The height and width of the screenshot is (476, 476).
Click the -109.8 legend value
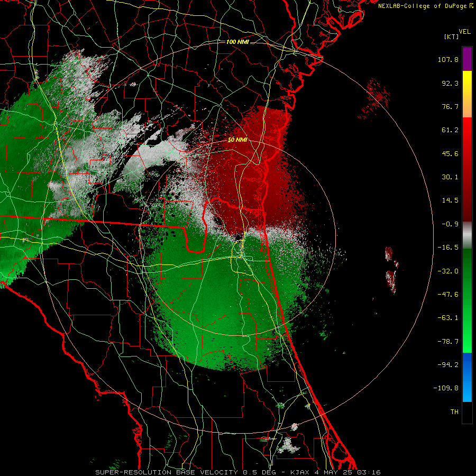446,388
